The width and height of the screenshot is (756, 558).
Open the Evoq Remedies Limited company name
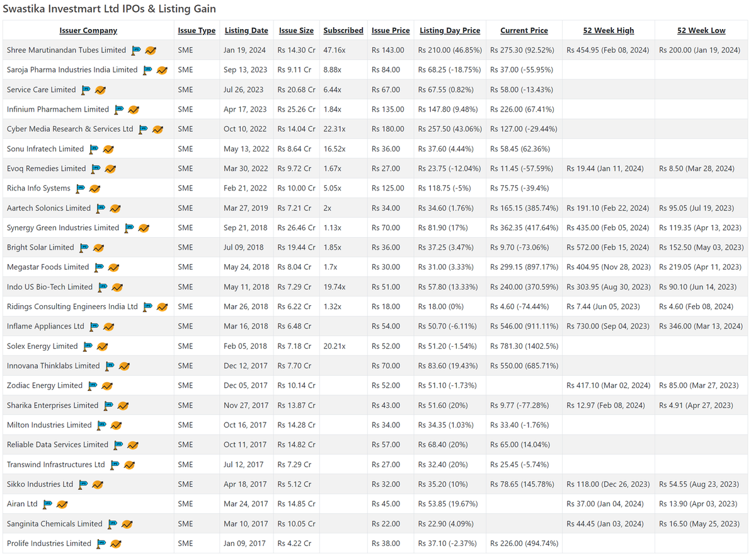pyautogui.click(x=46, y=168)
